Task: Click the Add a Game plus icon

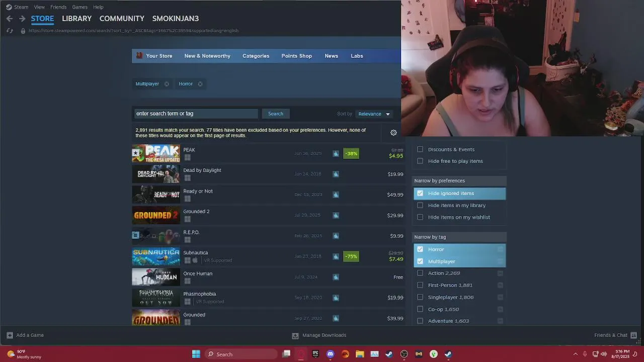Action: point(10,335)
